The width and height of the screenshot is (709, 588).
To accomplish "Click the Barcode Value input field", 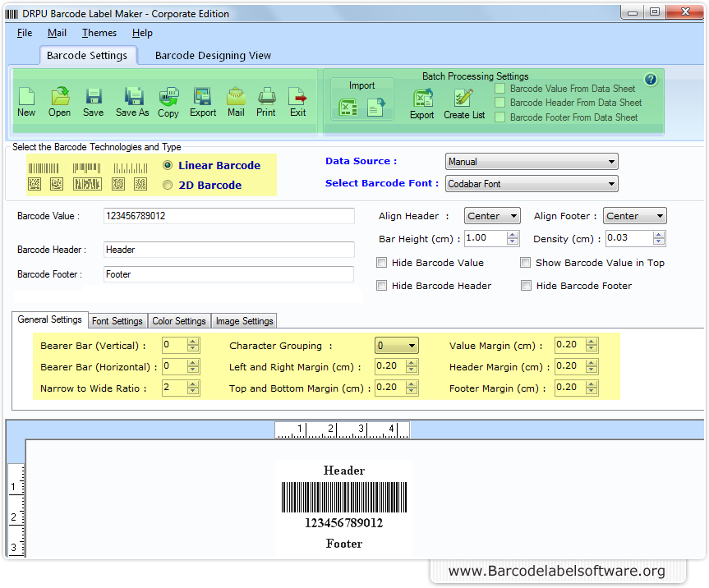I will click(228, 216).
